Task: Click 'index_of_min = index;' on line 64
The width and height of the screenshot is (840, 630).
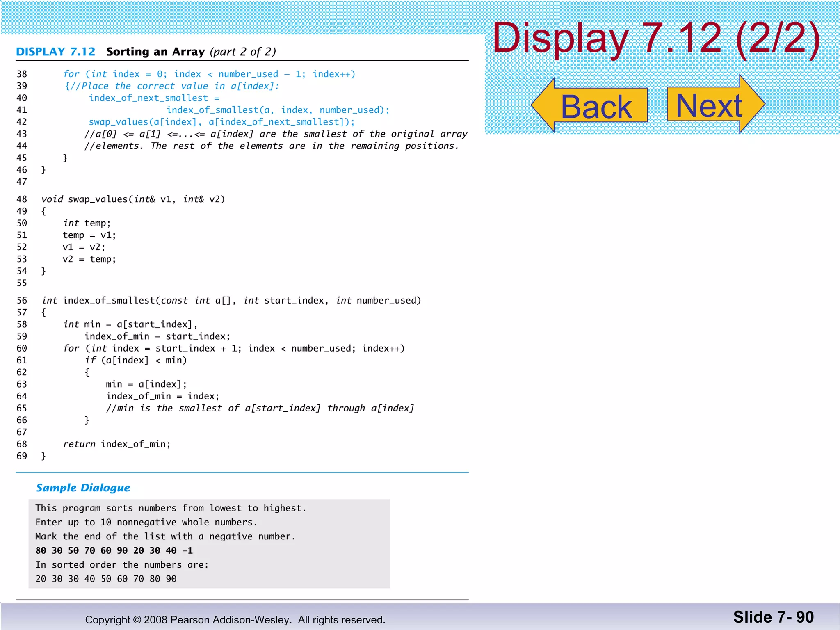Action: 163,396
